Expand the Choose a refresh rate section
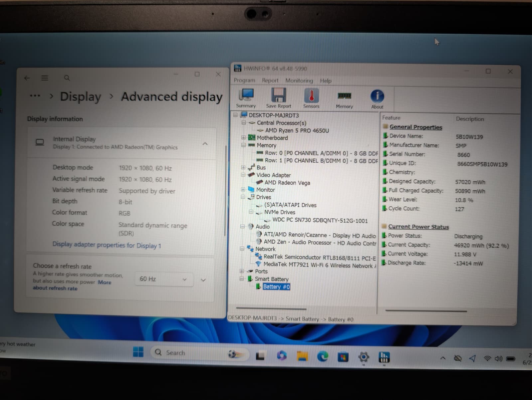Screen dimensions: 532x400 203,280
